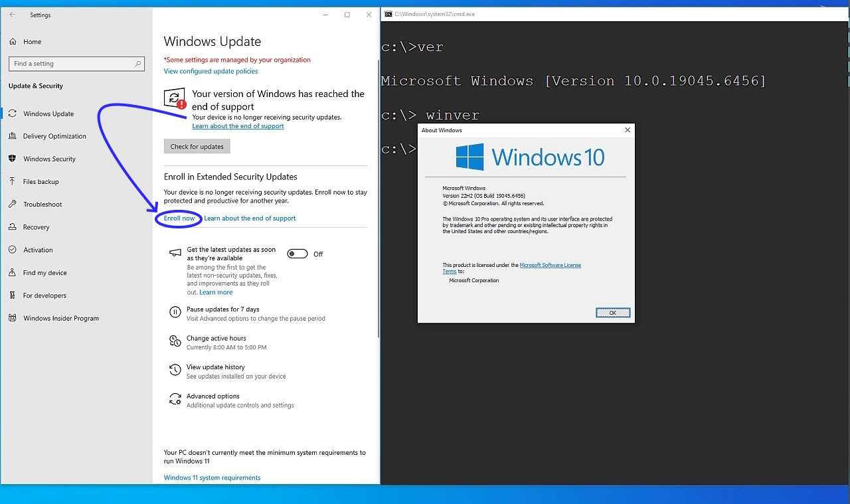Close the About Windows dialog
850x504 pixels.
[x=628, y=130]
